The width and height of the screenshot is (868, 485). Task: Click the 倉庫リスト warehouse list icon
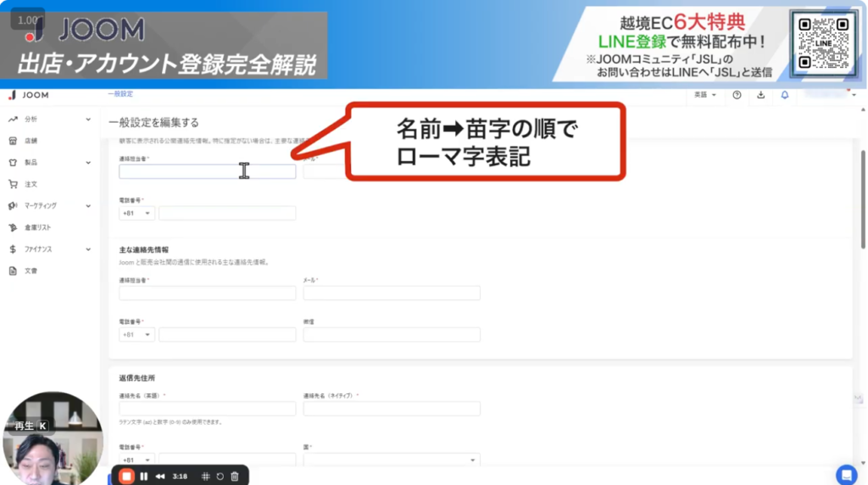pyautogui.click(x=13, y=227)
